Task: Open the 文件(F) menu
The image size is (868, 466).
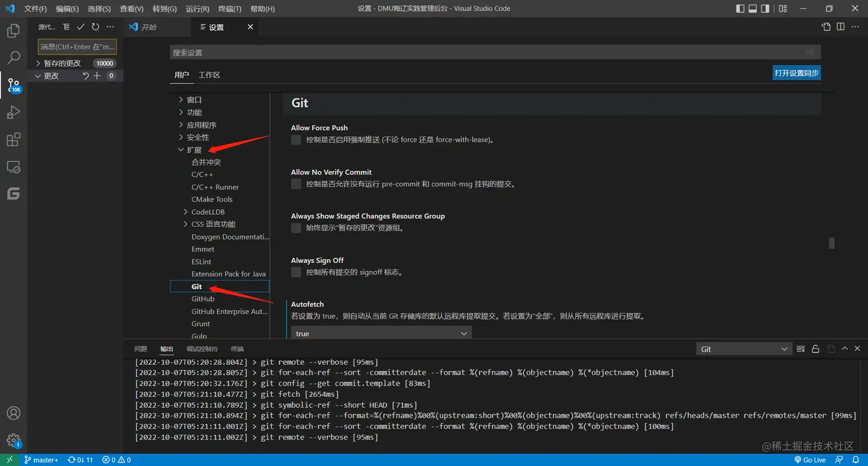Action: pos(36,9)
